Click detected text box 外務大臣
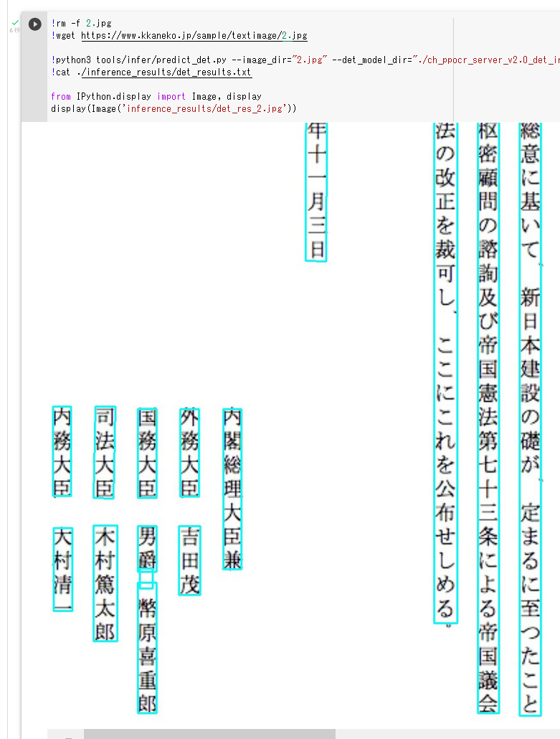Screen dimensions: 560x739 pyautogui.click(x=189, y=452)
